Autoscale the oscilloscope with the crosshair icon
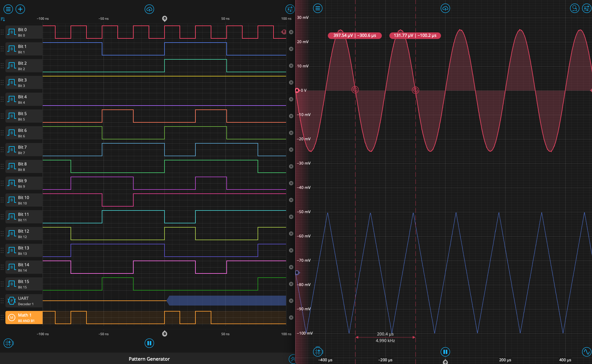 318,352
